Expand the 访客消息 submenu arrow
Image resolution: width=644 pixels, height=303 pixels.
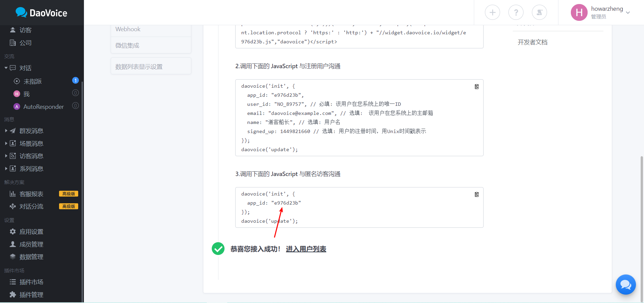point(6,156)
